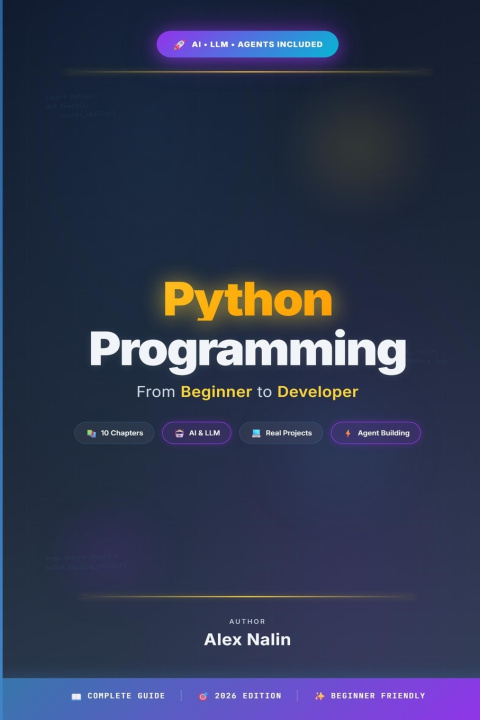Click the open book icon in footer
The image size is (480, 720).
click(76, 696)
